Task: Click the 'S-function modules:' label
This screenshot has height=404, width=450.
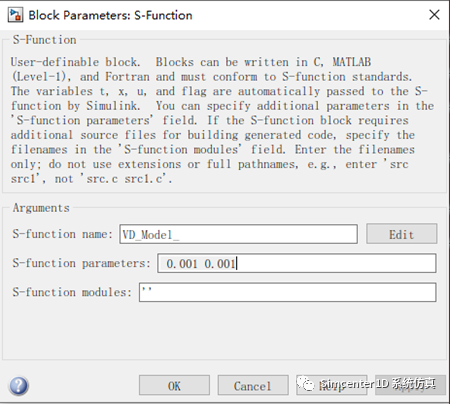Action: 72,292
